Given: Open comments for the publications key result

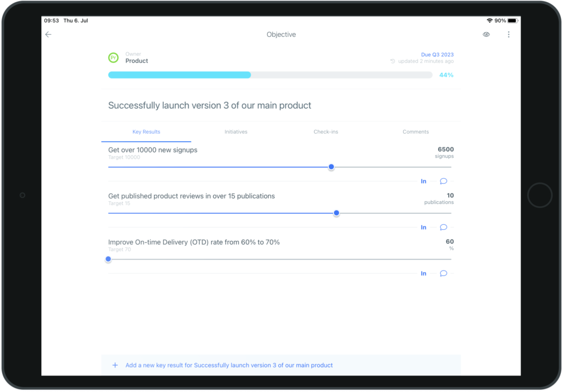Looking at the screenshot, I should pos(444,227).
